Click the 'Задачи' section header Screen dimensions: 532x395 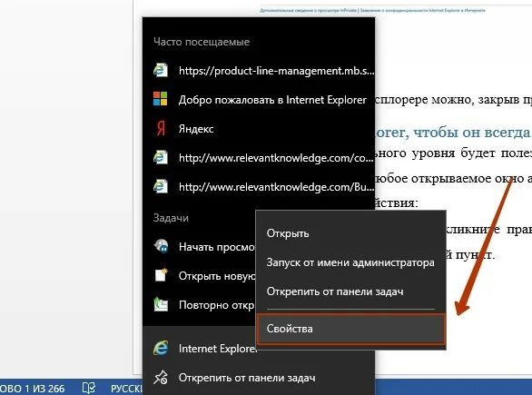tap(171, 218)
